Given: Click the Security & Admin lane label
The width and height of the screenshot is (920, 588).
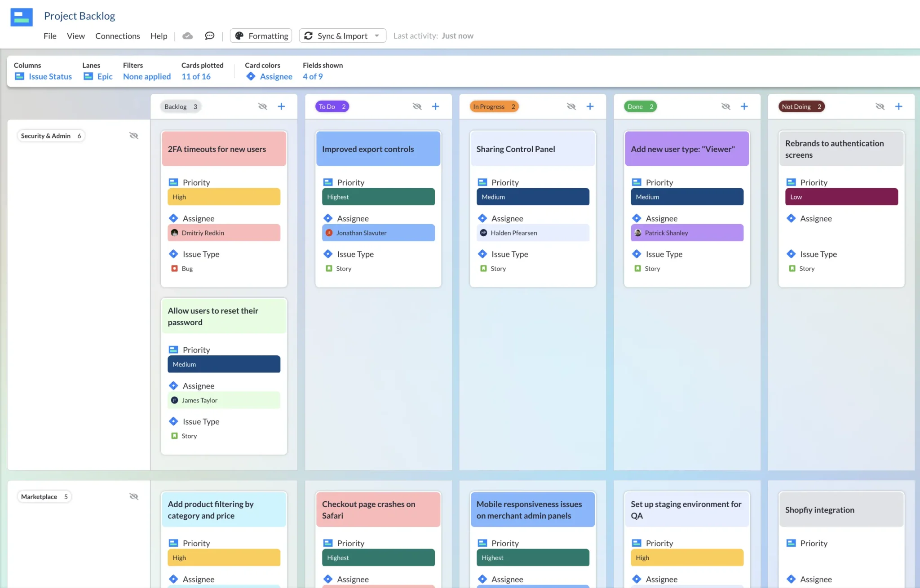Looking at the screenshot, I should point(51,136).
